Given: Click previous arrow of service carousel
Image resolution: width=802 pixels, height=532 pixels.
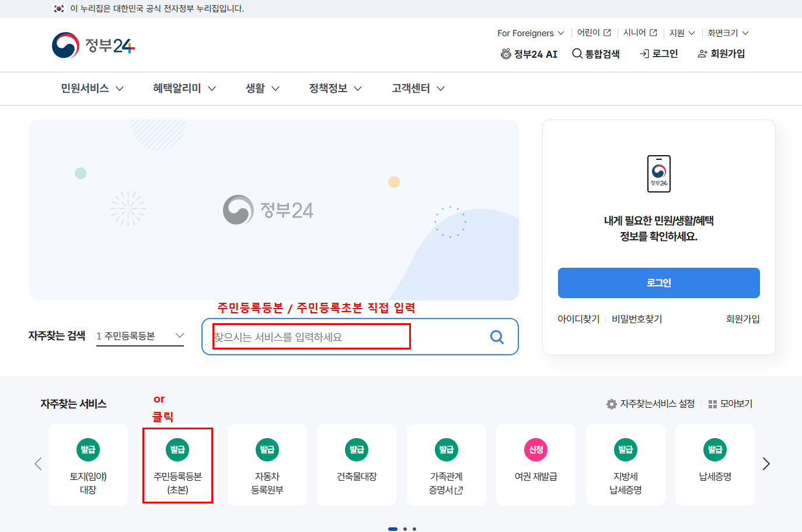Looking at the screenshot, I should [38, 464].
